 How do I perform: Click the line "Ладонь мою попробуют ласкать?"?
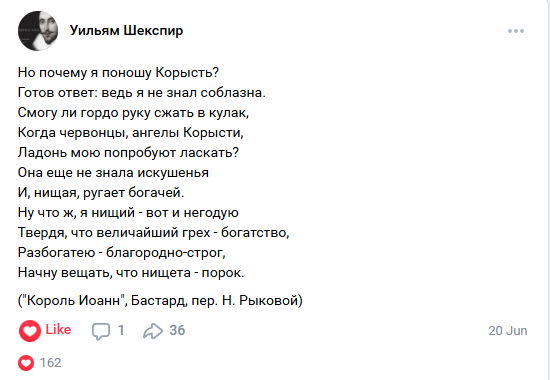tap(128, 153)
